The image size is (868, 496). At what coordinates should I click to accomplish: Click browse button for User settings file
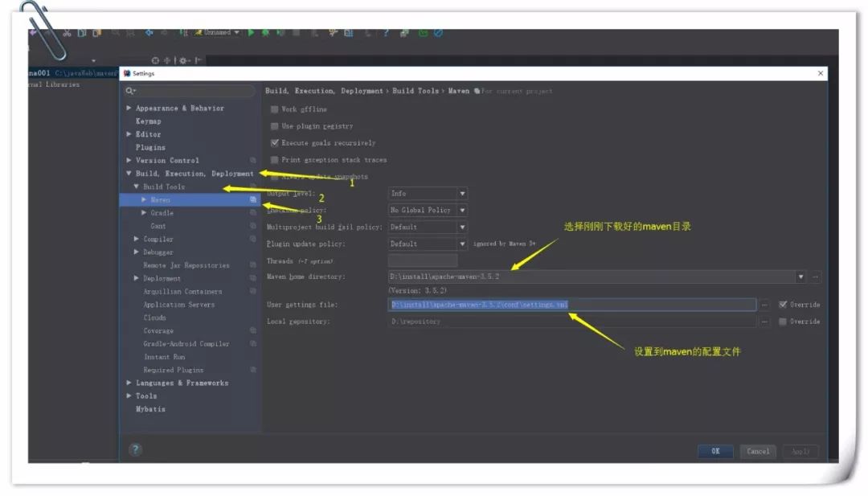(x=764, y=305)
